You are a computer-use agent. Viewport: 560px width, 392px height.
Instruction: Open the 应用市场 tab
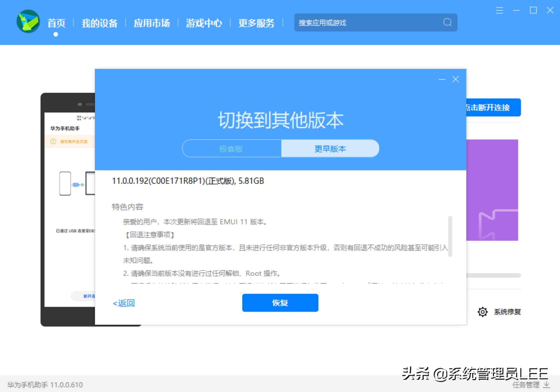[x=152, y=23]
